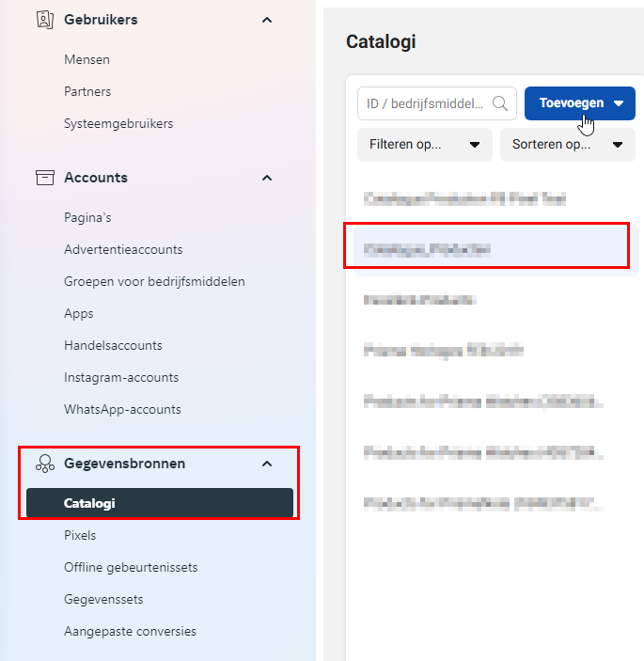Go to Partners in sidebar
The height and width of the screenshot is (661, 644).
(87, 91)
